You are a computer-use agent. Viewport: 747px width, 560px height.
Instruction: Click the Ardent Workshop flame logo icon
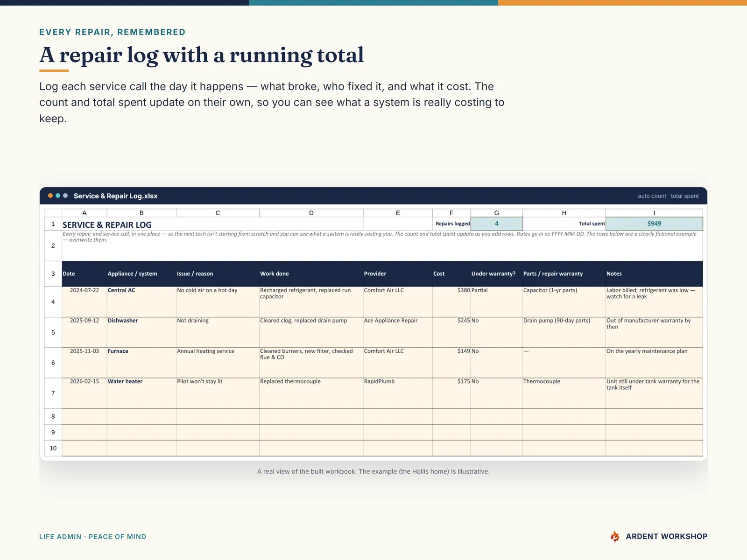[x=615, y=536]
